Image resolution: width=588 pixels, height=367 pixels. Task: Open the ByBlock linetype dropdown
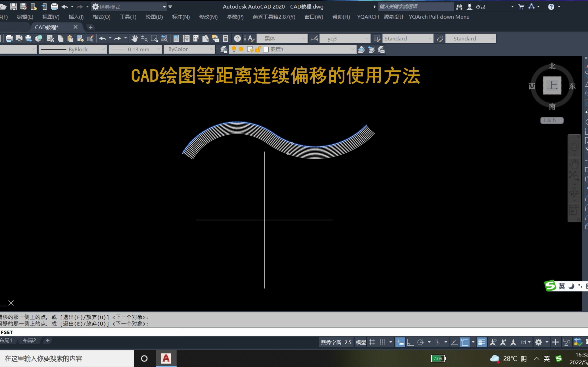103,49
